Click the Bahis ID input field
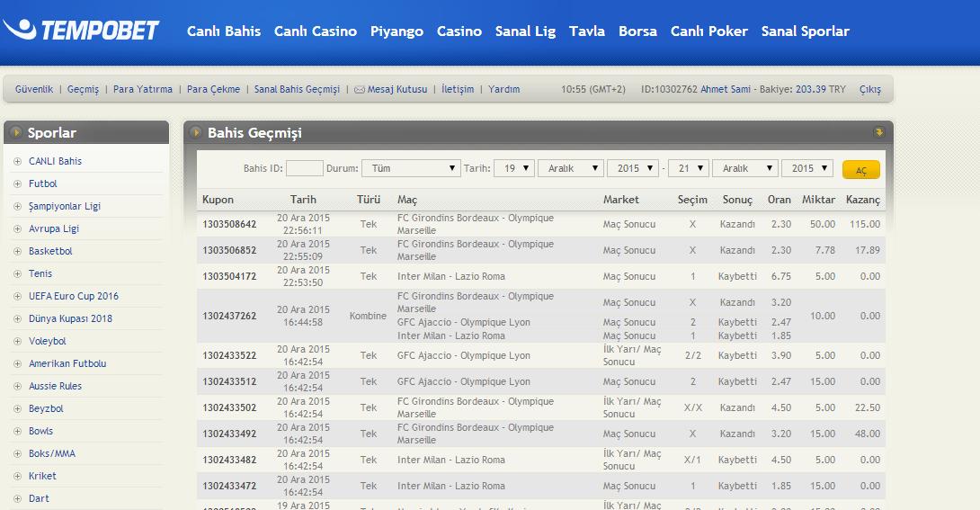Image resolution: width=980 pixels, height=510 pixels. (x=304, y=168)
